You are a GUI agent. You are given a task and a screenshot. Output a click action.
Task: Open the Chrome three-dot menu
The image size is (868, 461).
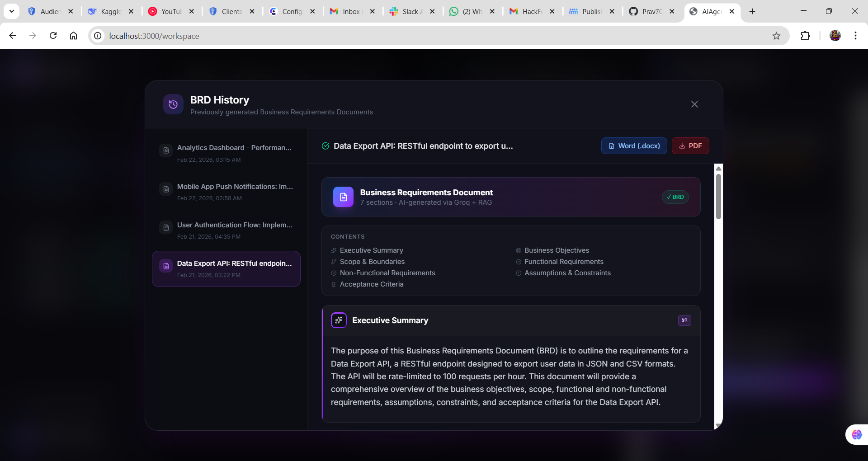point(855,36)
